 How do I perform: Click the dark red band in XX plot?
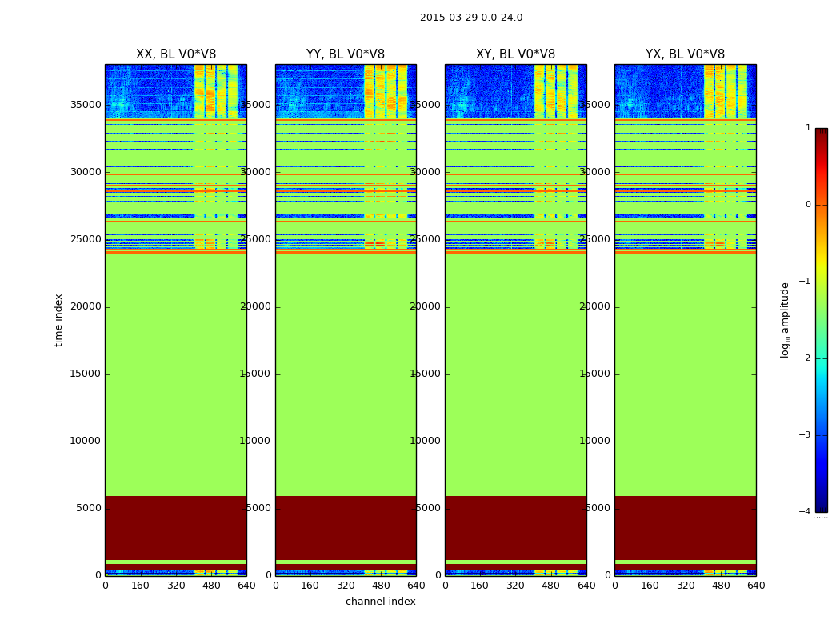tap(176, 527)
